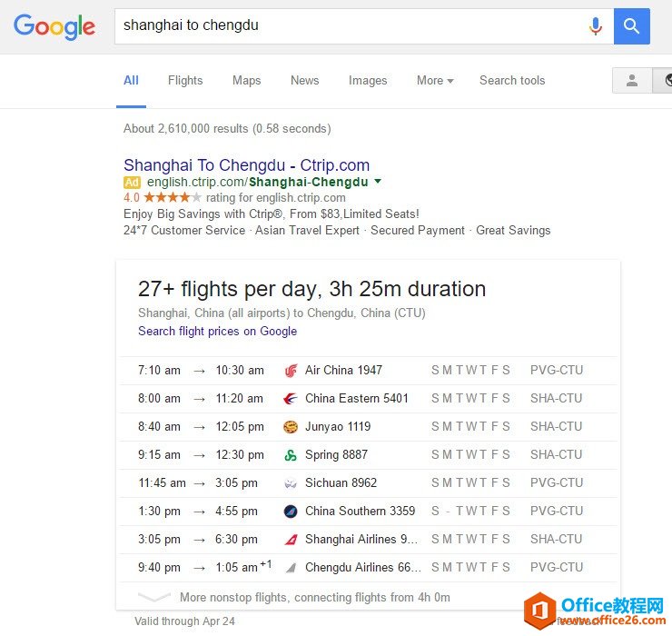This screenshot has width=672, height=636.
Task: Select China Southern 3359 flight
Action: point(360,512)
